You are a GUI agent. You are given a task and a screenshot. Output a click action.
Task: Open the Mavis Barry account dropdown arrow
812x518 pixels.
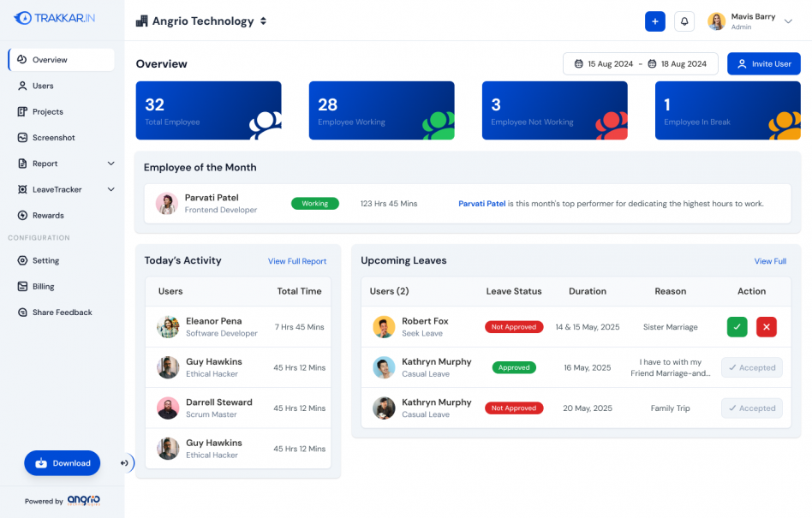click(788, 21)
